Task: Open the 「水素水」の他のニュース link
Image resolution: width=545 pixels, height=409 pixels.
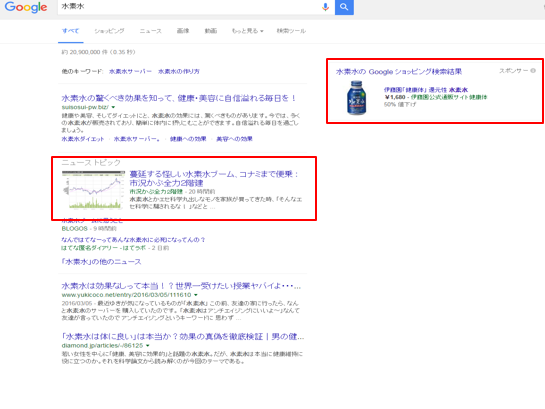Action: 101,262
